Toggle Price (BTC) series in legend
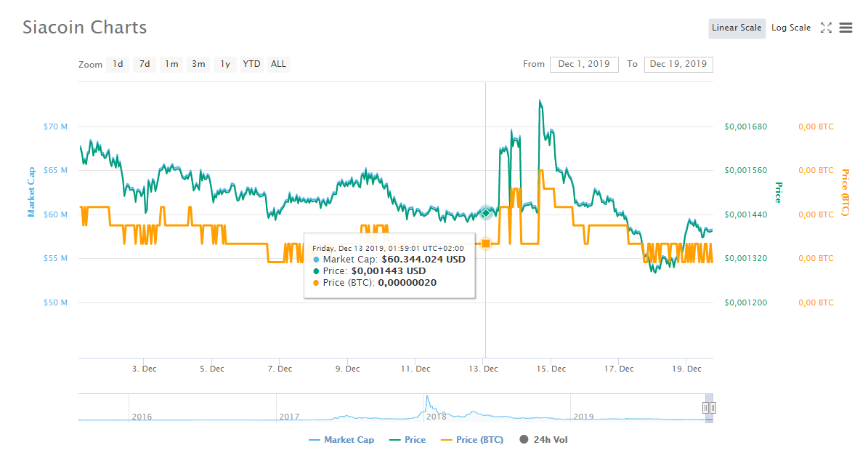The height and width of the screenshot is (453, 868). [472, 440]
